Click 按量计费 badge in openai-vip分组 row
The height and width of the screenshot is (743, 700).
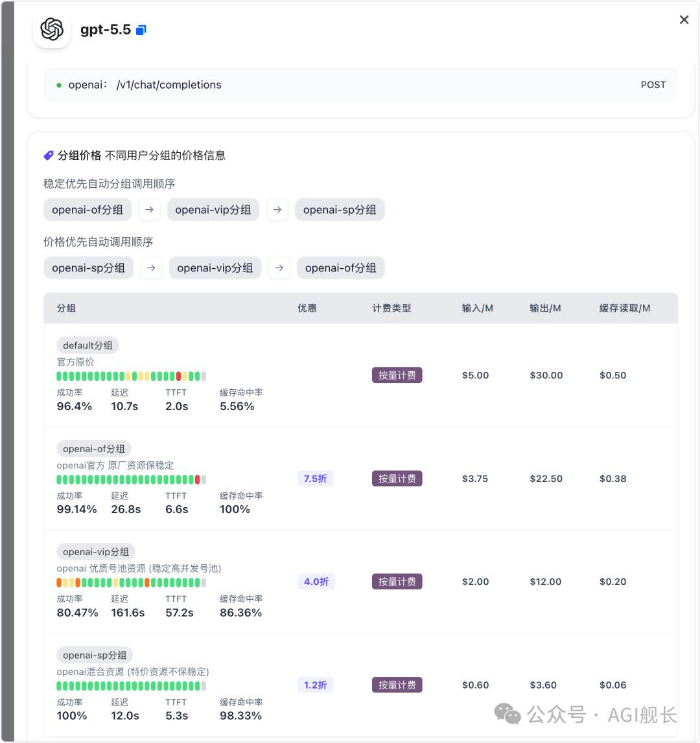click(397, 582)
